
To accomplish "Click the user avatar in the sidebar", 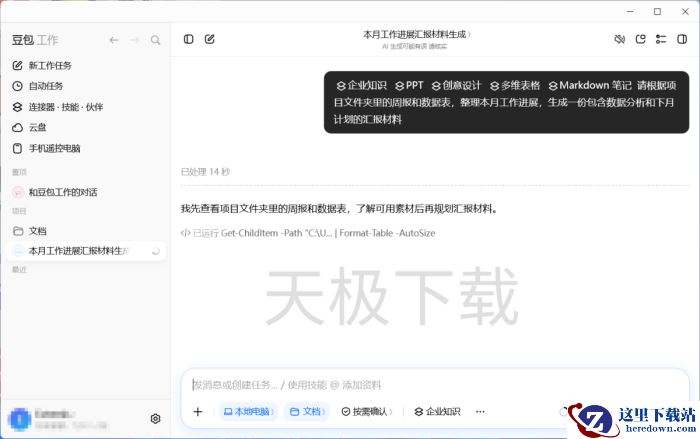I will click(19, 419).
